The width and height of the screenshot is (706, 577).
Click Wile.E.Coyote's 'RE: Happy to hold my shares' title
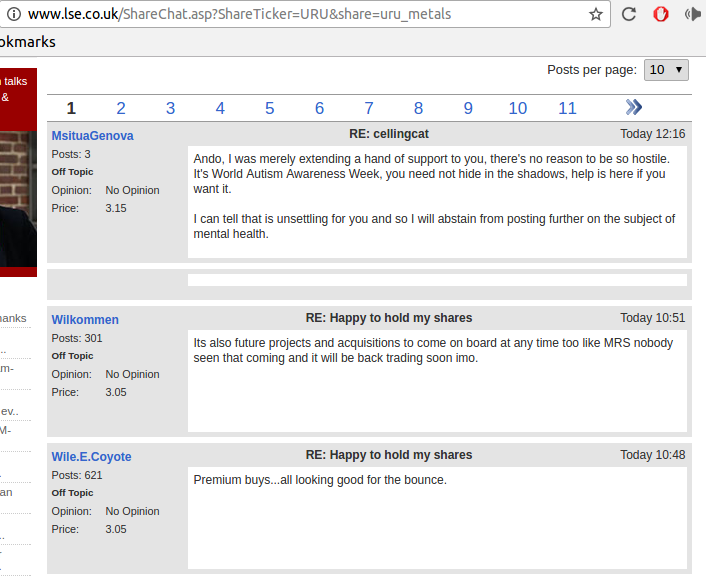tap(389, 455)
